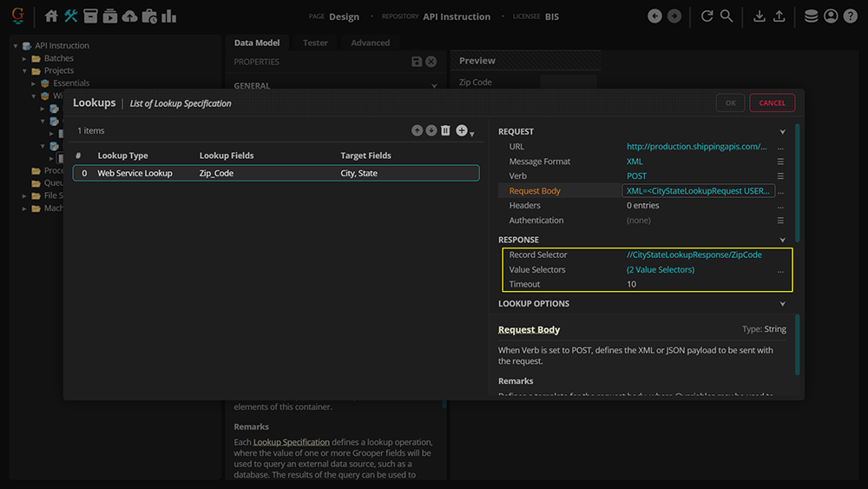Screen dimensions: 868x489
Task: Open the user account icon
Action: click(831, 16)
